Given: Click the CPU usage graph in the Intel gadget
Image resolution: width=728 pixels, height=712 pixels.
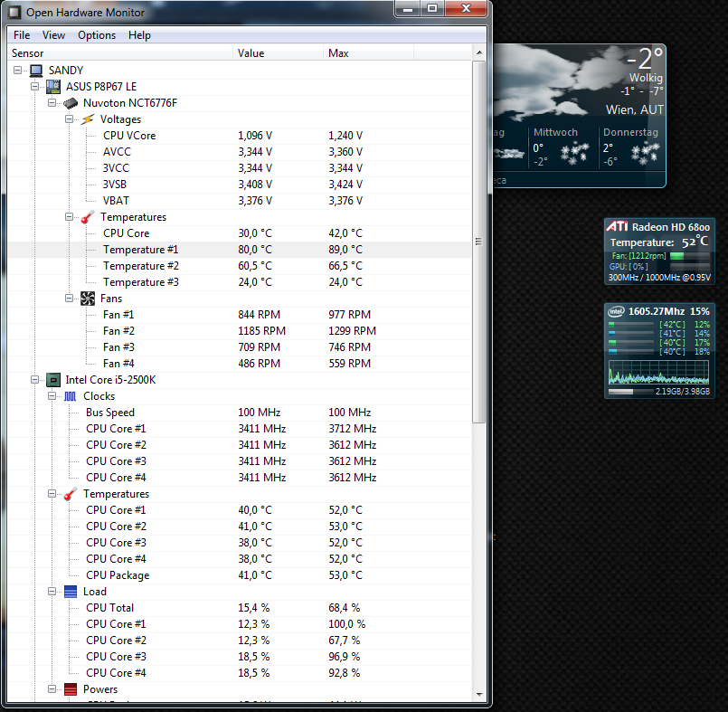Looking at the screenshot, I should point(658,372).
